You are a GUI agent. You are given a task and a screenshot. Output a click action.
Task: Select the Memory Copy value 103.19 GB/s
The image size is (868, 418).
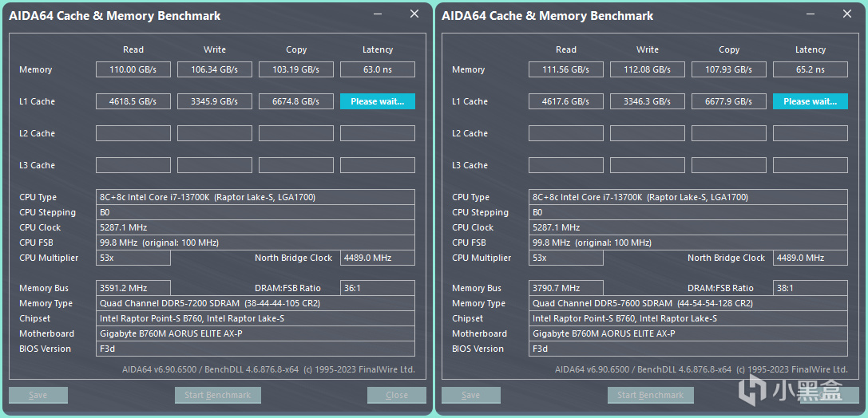coord(296,69)
